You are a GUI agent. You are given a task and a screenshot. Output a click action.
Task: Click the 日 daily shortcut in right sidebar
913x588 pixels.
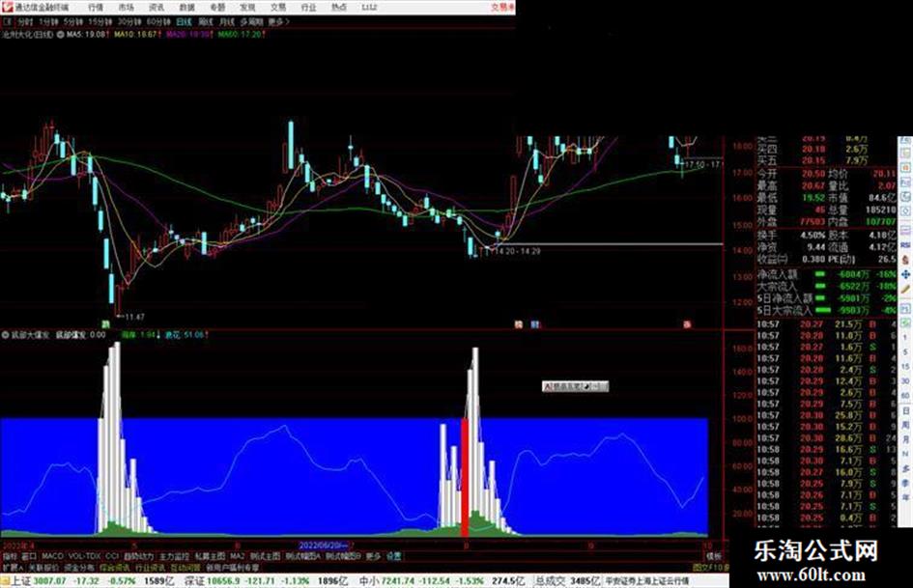(905, 410)
